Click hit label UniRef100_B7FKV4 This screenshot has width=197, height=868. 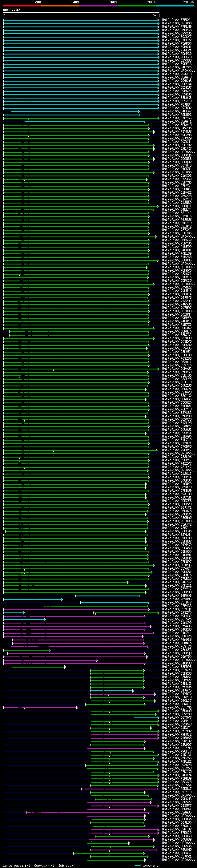click(177, 20)
